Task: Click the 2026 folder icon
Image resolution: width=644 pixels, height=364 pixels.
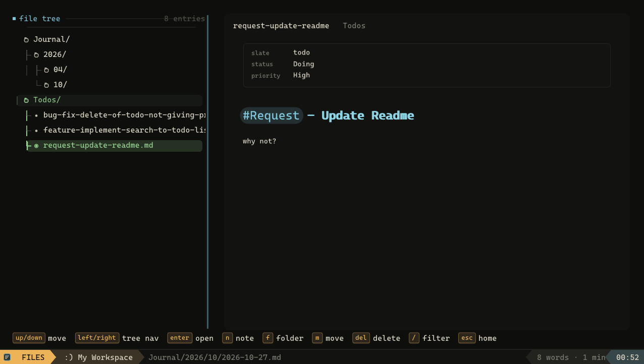Action: point(36,55)
